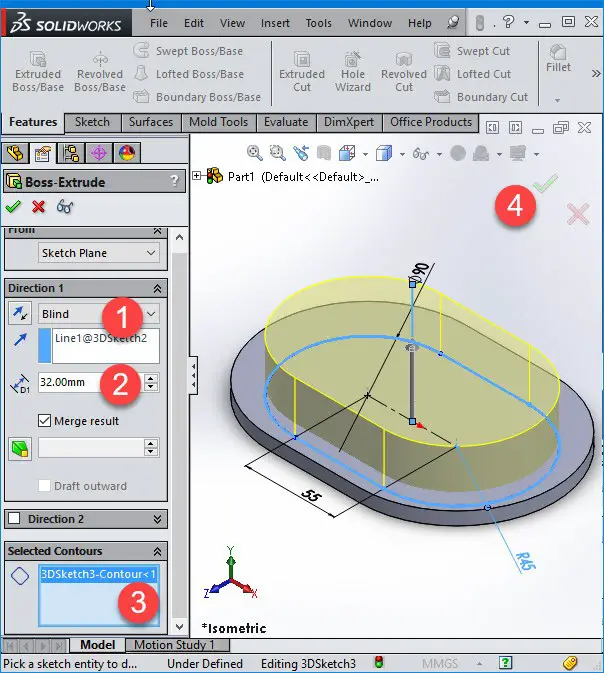Screen dimensions: 604x673
Task: Switch to the Evaluate tab
Action: [286, 122]
